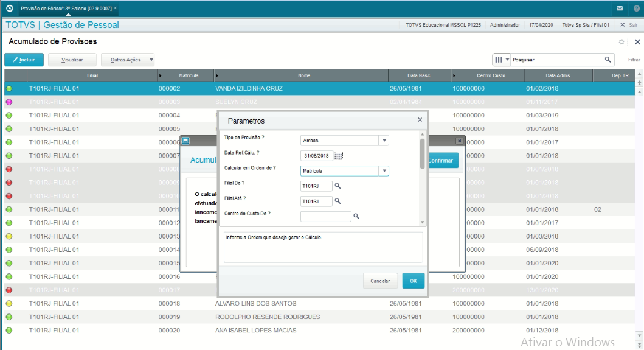
Task: Click the lookup magnifier beside Filial De field
Action: click(338, 186)
